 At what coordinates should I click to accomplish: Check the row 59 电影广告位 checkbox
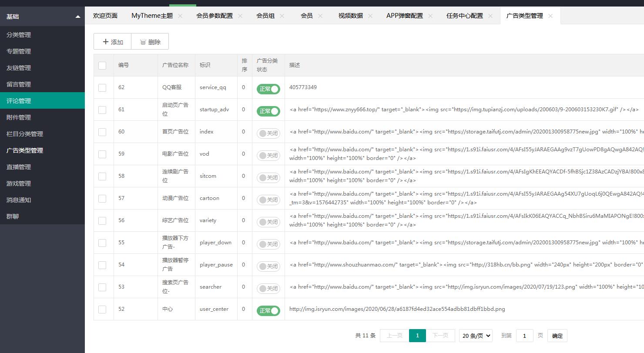coord(102,154)
